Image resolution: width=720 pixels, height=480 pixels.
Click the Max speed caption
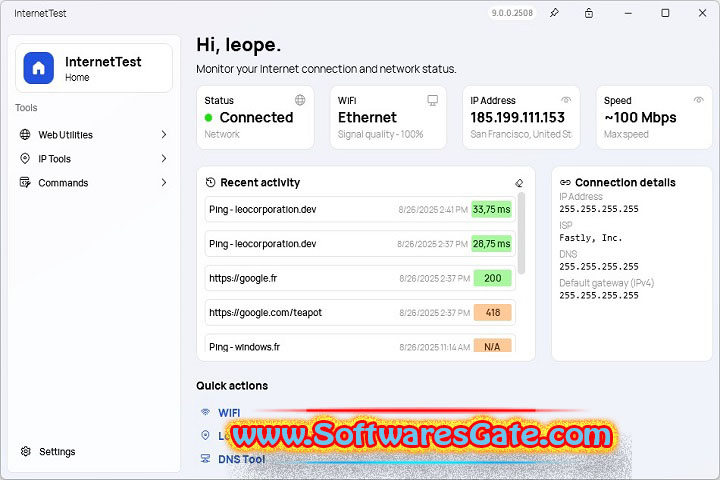pos(626,135)
